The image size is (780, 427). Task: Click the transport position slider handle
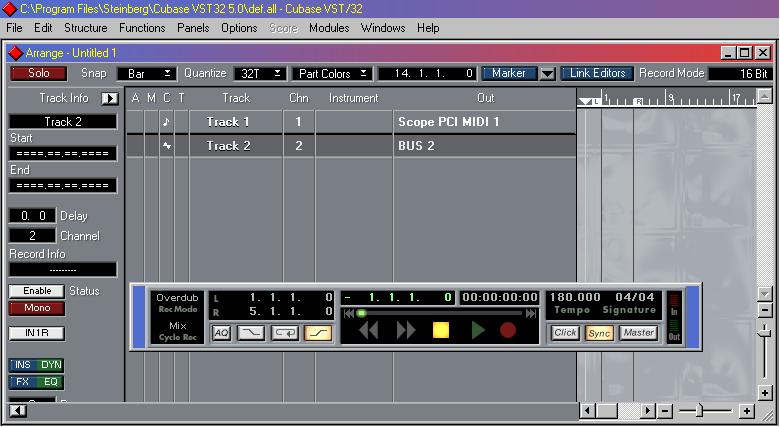click(x=362, y=313)
